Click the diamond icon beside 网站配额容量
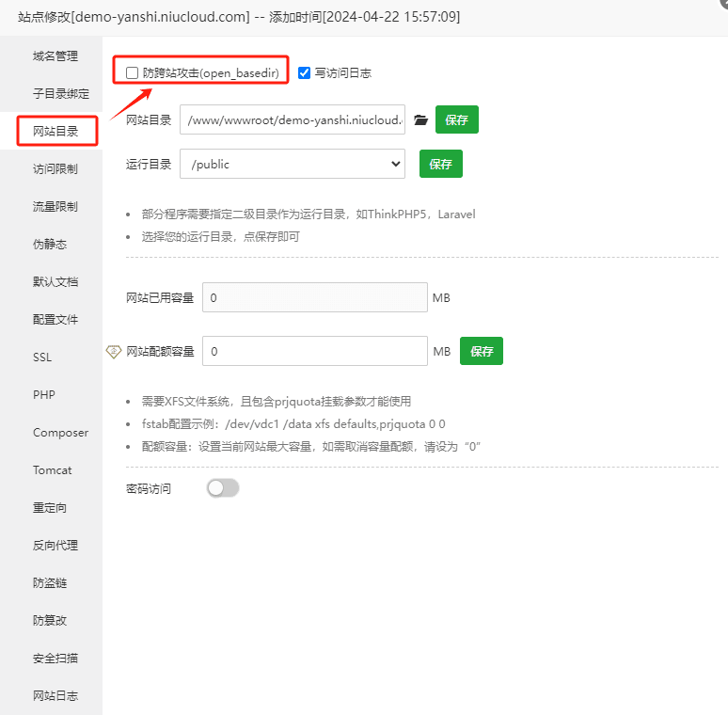Viewport: 728px width, 715px height. coord(114,351)
